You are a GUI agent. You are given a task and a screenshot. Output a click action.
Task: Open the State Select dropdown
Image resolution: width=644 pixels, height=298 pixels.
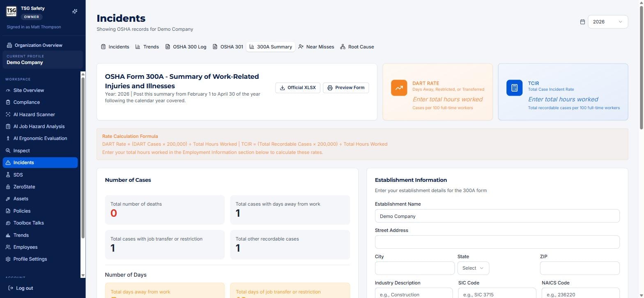point(473,268)
